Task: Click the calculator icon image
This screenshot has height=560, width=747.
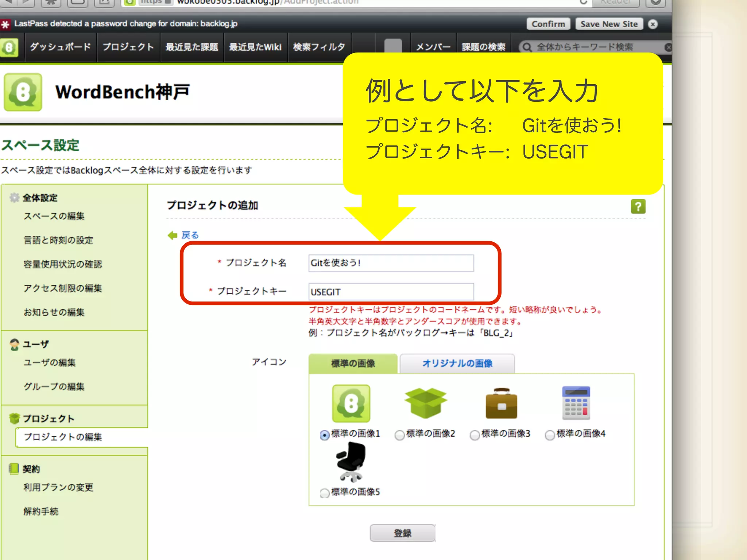Action: click(576, 404)
